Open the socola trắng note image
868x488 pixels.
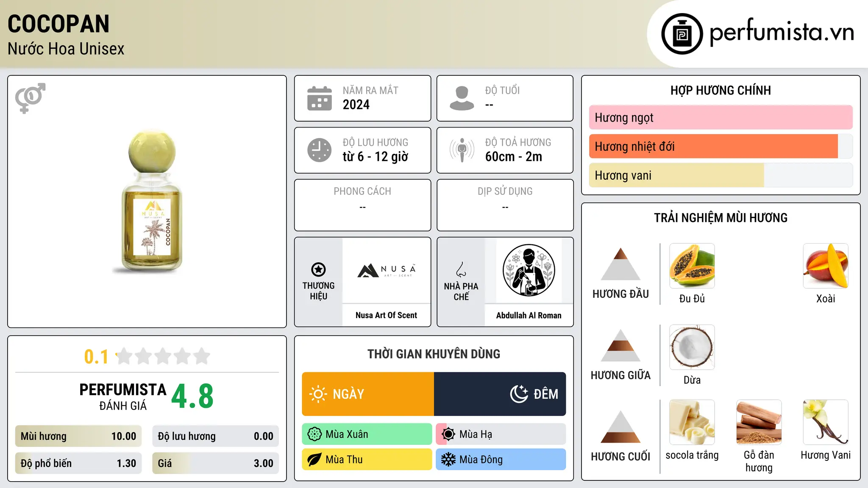[692, 422]
